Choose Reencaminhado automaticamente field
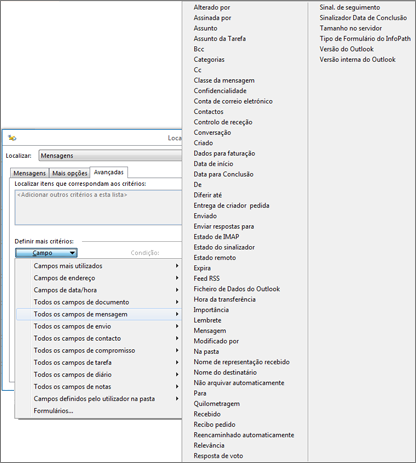The height and width of the screenshot is (463, 416). (x=244, y=435)
